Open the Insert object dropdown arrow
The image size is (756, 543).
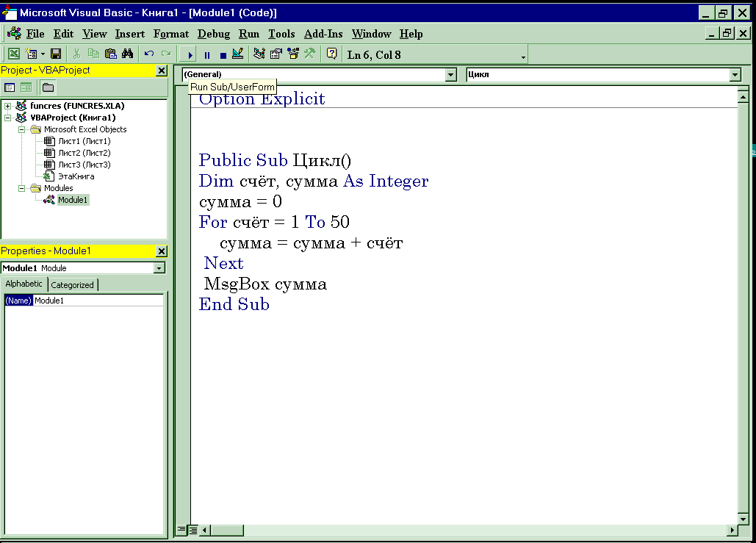43,54
